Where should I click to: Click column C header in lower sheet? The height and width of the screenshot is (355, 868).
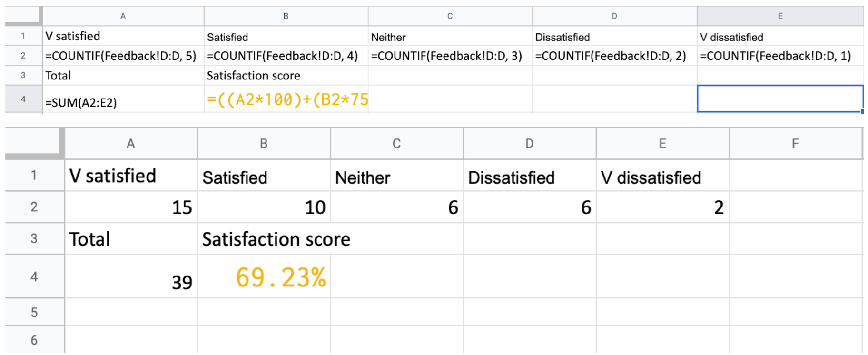[x=396, y=143]
